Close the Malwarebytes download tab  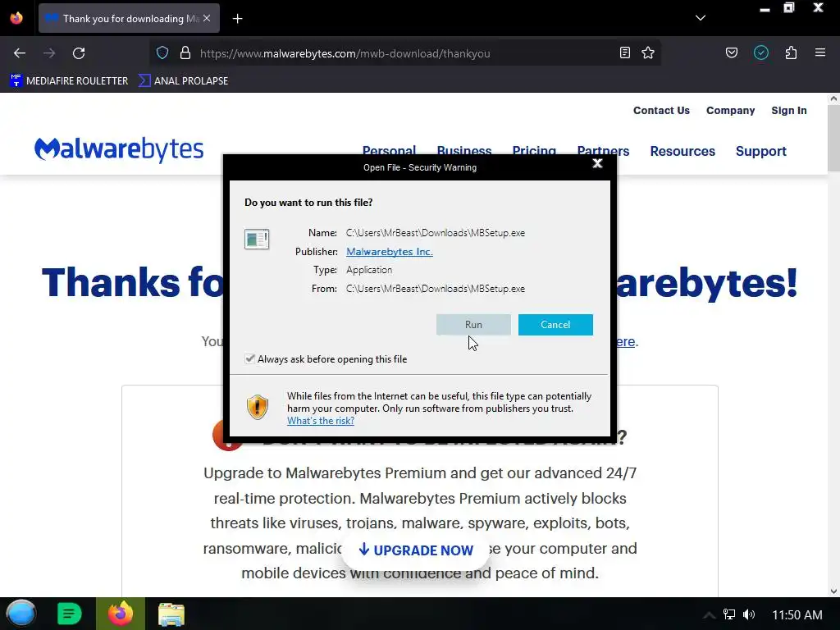point(207,18)
